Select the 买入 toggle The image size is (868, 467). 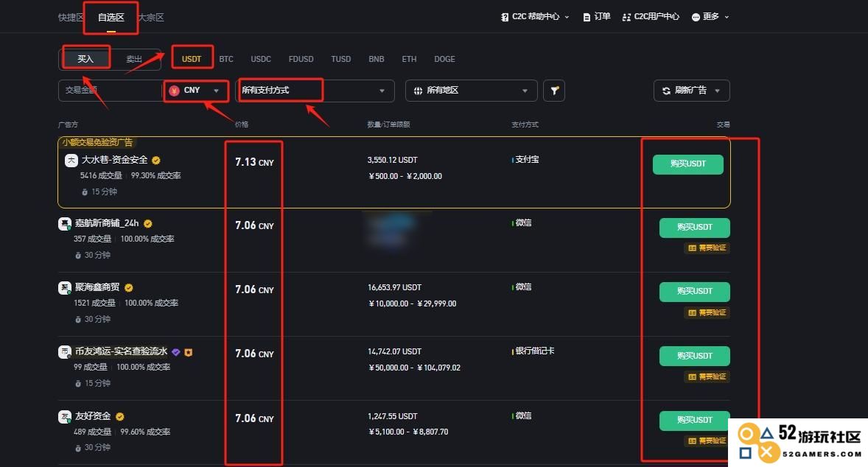click(85, 59)
